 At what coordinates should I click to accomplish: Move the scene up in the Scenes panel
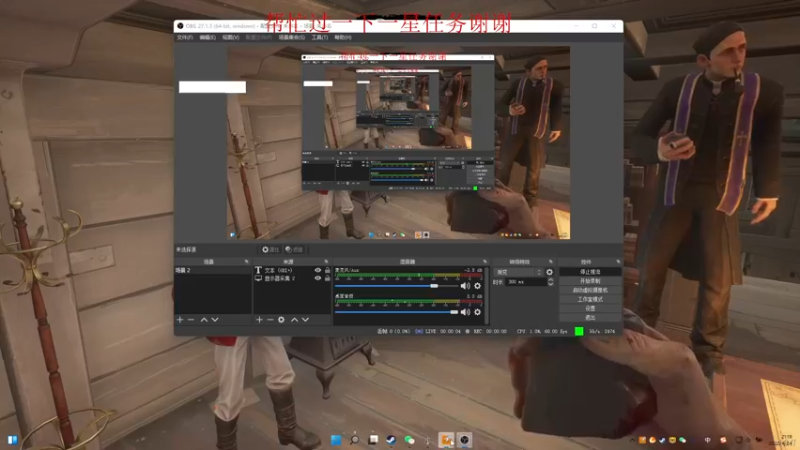point(204,320)
